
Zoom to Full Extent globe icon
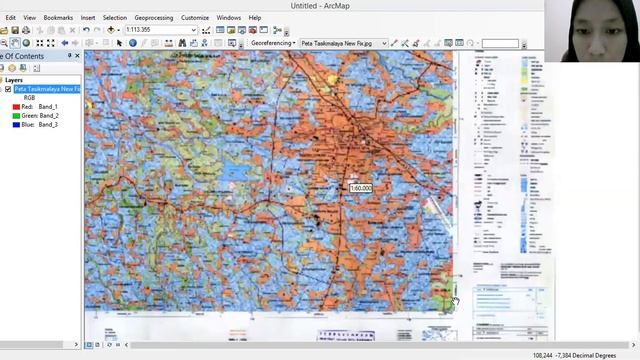(x=26, y=43)
